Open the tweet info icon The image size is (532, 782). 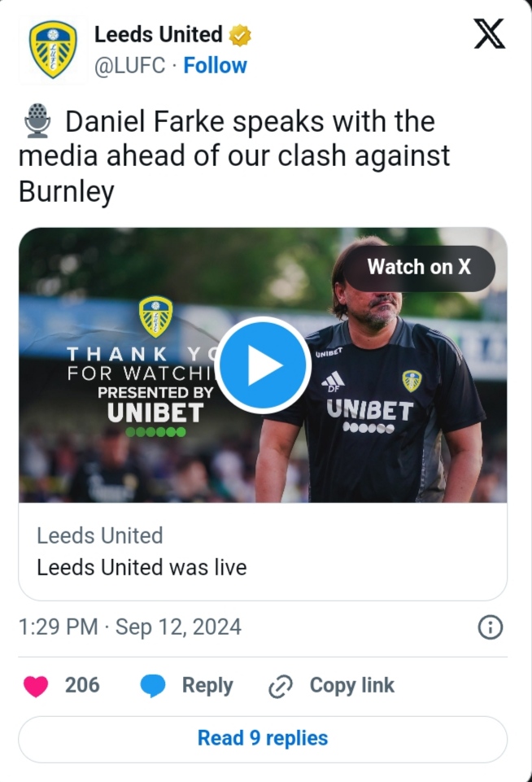tap(490, 627)
